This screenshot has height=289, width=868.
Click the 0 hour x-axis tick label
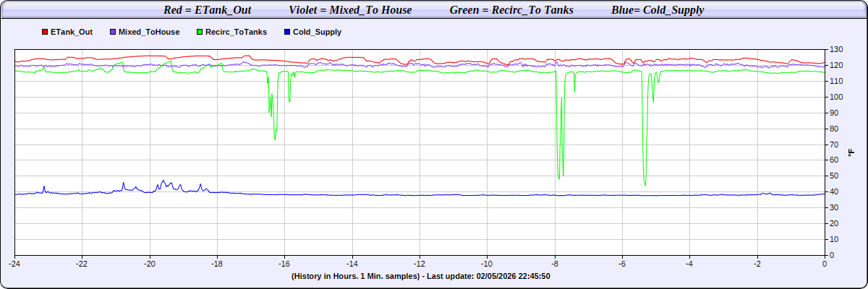825,264
